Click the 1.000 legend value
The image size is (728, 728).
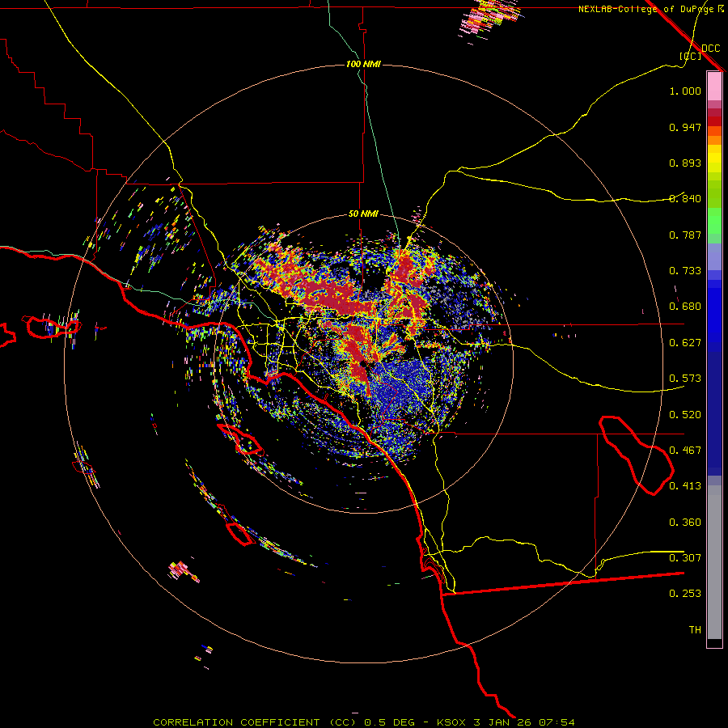pos(685,91)
